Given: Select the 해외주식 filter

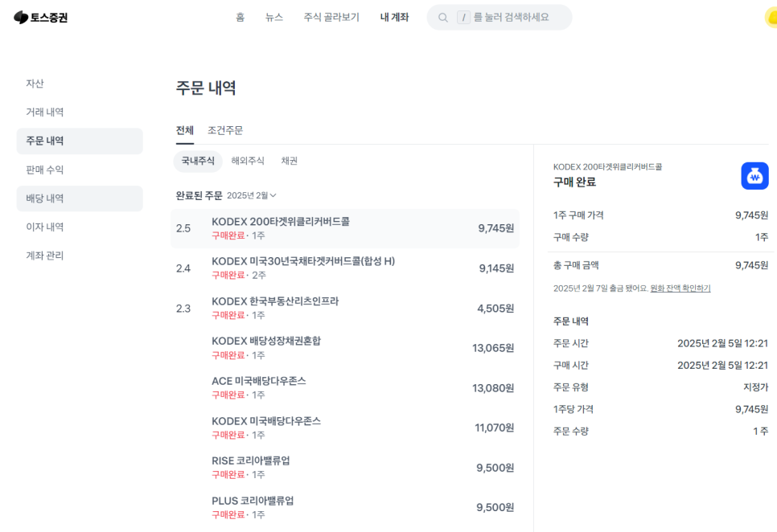Looking at the screenshot, I should coord(248,161).
